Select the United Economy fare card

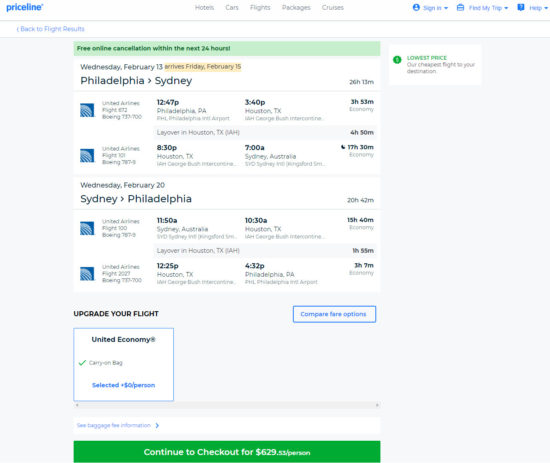point(123,364)
